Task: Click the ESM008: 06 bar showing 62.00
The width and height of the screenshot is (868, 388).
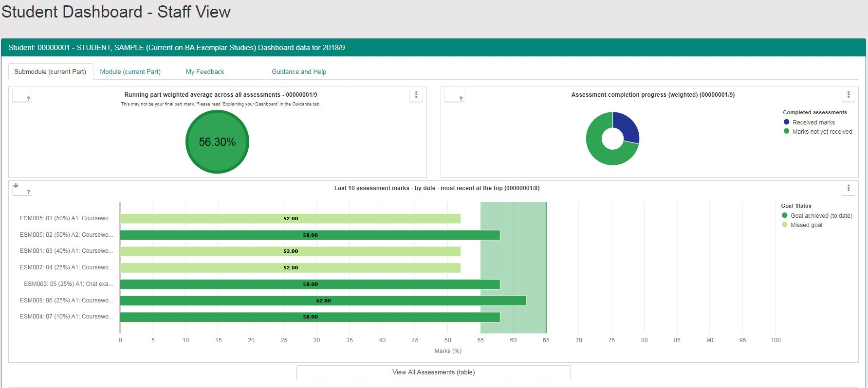Action: 323,301
